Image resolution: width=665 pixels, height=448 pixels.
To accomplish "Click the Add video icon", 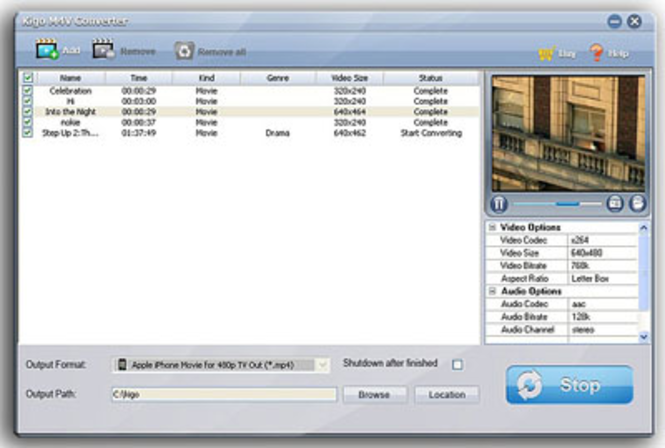I will point(47,49).
